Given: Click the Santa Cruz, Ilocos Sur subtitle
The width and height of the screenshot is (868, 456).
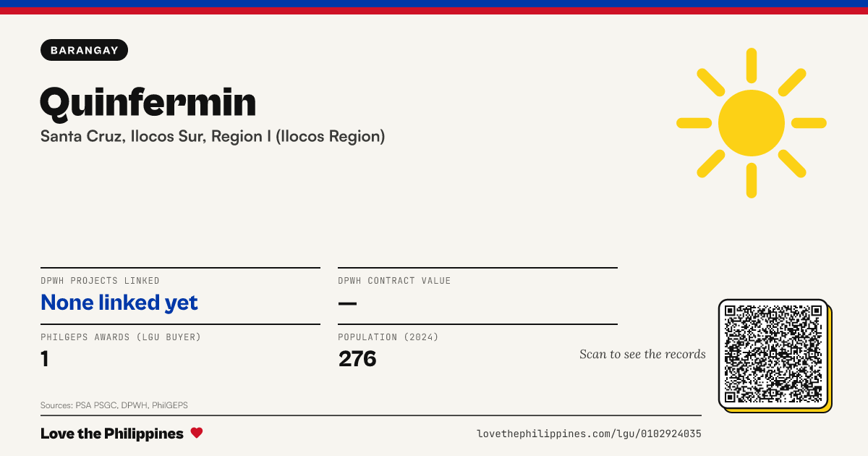Looking at the screenshot, I should tap(213, 136).
